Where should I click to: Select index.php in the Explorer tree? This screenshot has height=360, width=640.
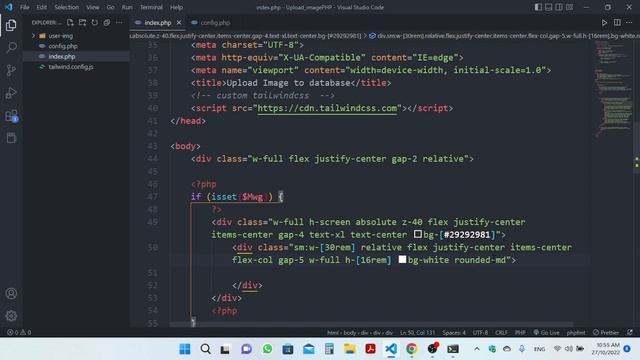(x=62, y=56)
